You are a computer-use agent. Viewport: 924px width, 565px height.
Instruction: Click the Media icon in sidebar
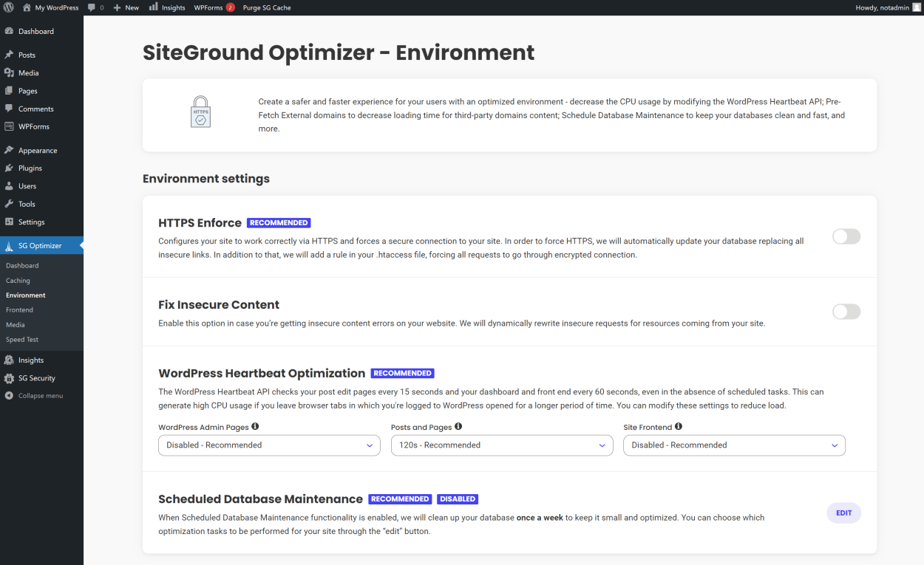click(9, 72)
